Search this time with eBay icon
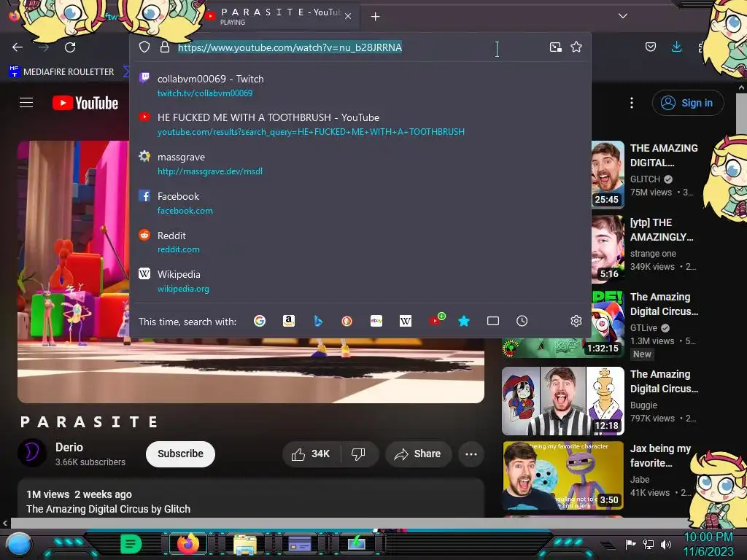This screenshot has width=747, height=560. [x=376, y=321]
